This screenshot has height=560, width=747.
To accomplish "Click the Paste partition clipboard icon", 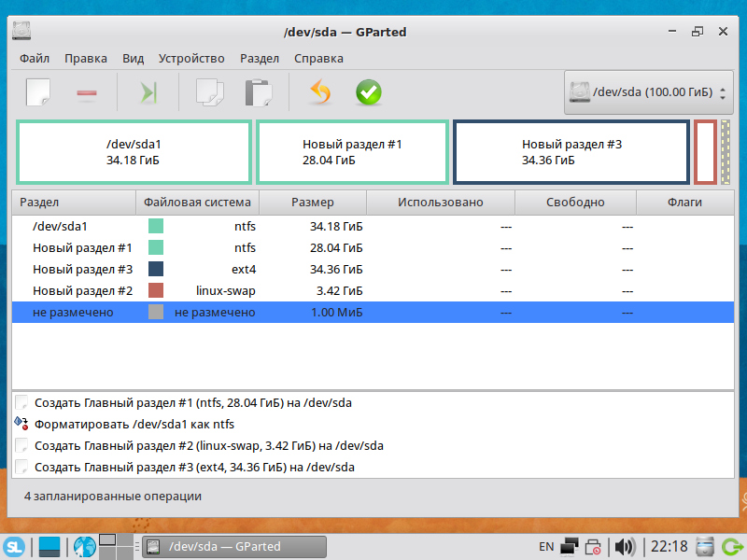I will [259, 92].
